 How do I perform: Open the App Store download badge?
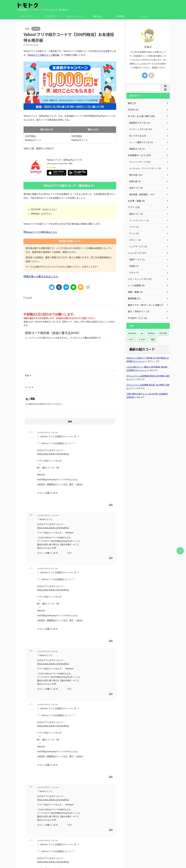56,173
